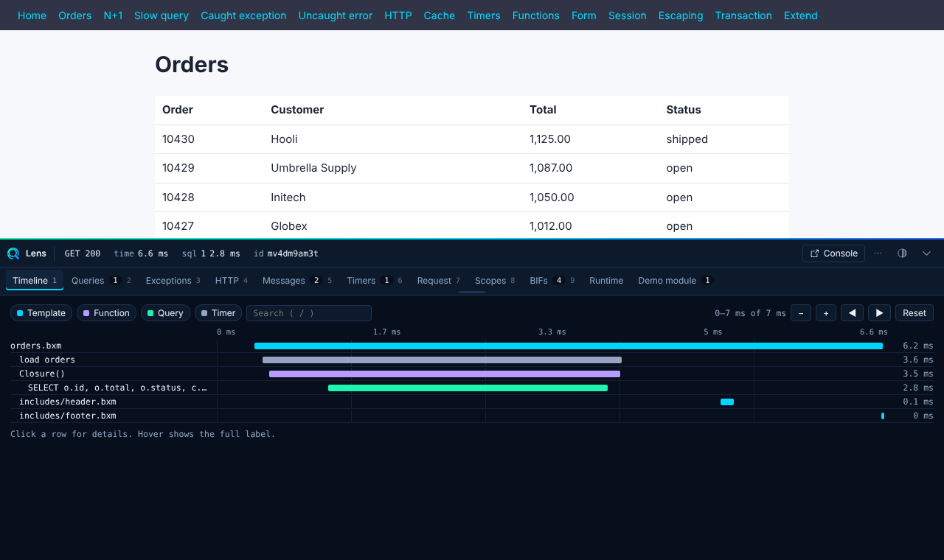Open the Lens Console in a new window
The width and height of the screenshot is (944, 560).
[x=833, y=253]
